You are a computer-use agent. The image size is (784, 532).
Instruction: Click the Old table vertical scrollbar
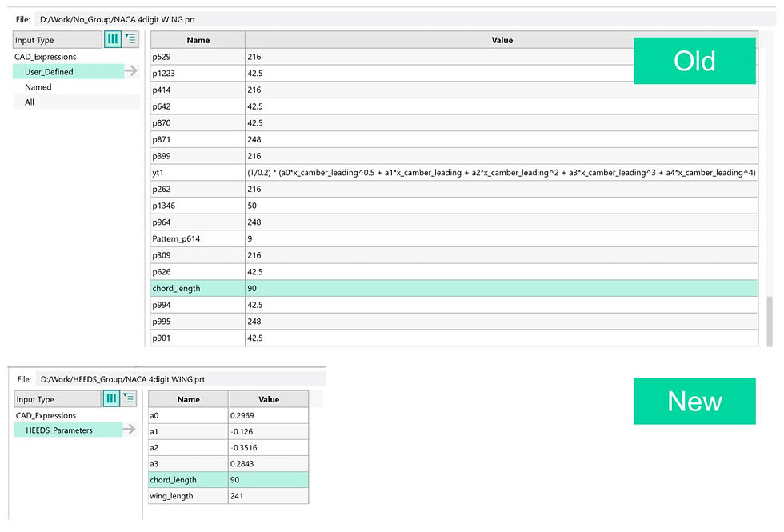[x=770, y=320]
